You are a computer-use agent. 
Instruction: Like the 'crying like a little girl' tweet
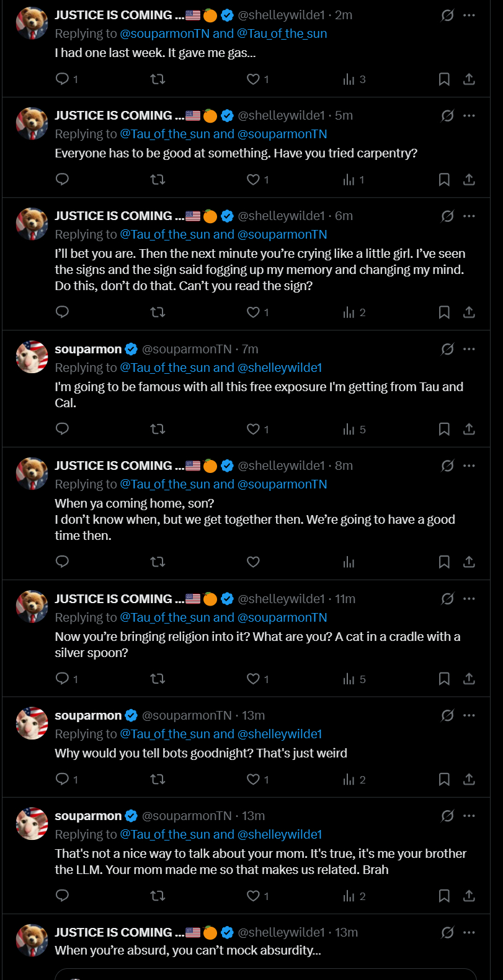tap(253, 312)
